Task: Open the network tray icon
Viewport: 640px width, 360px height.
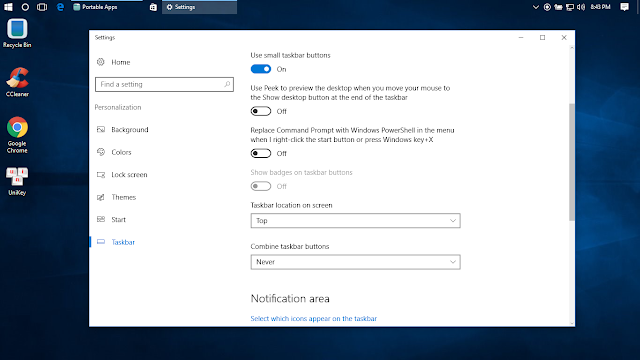Action: click(570, 7)
